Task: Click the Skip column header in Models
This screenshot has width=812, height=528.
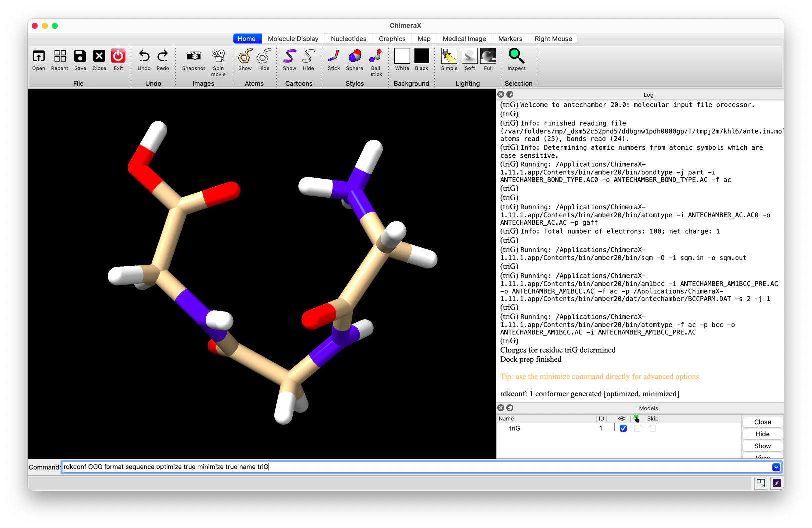Action: click(653, 419)
